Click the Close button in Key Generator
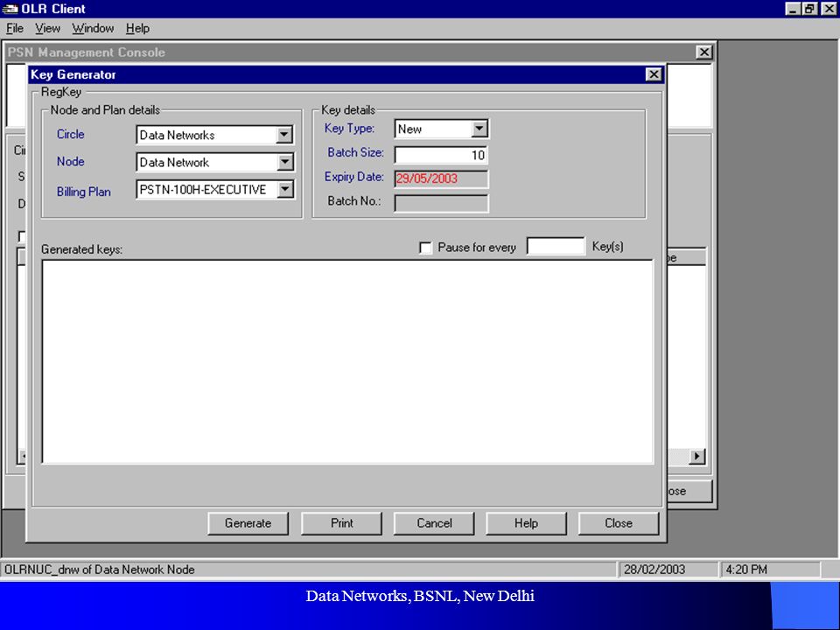Viewport: 840px width, 630px height. (x=619, y=523)
